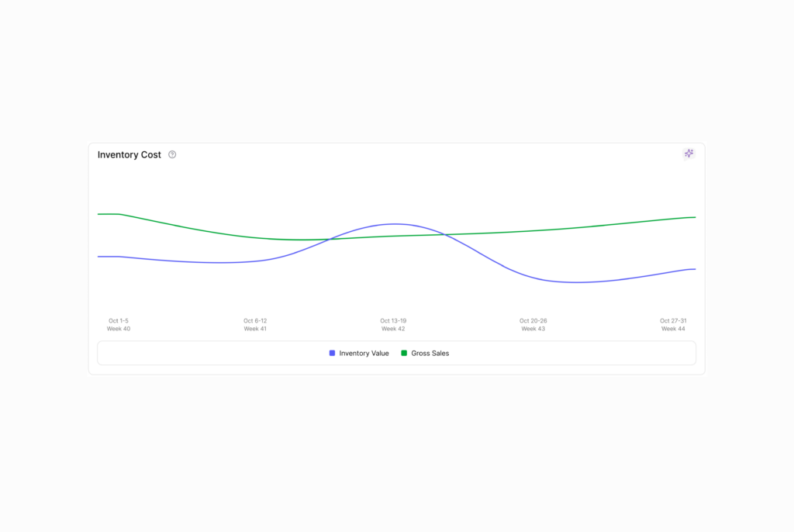Toggle the Inventory Value series label
This screenshot has height=532, width=794.
coord(364,353)
